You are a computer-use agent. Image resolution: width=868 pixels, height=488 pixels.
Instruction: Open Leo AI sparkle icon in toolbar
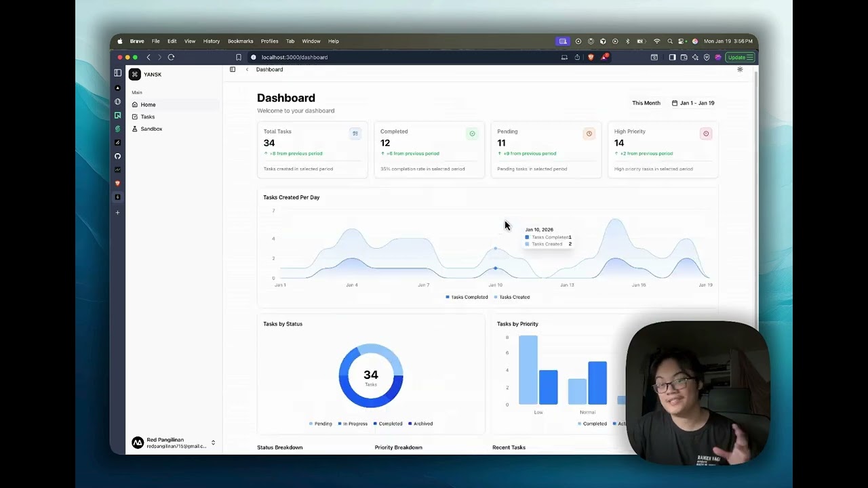[x=695, y=58]
